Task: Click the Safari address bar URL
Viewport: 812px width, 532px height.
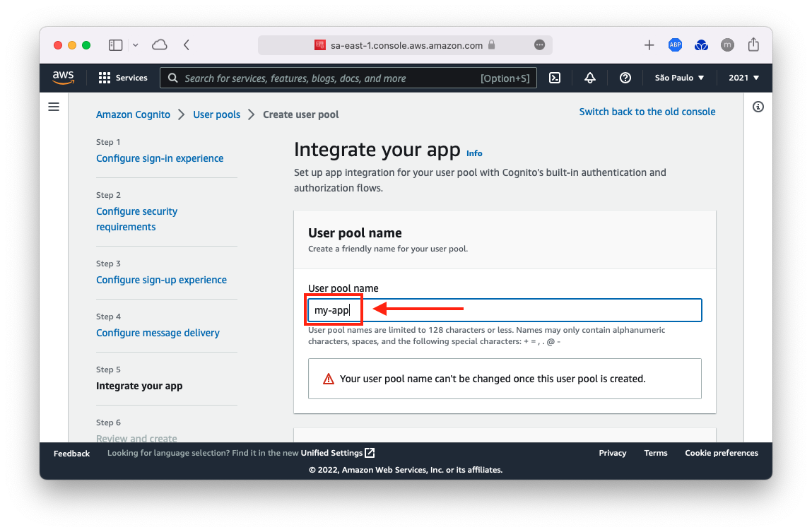Action: 406,45
